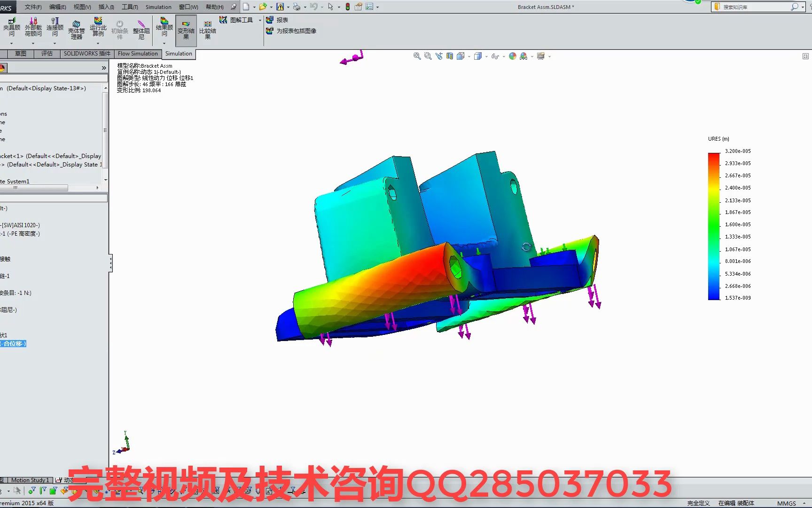Expand the appearance settings dropdown arrow
Screen dimensions: 812x508
click(x=531, y=56)
